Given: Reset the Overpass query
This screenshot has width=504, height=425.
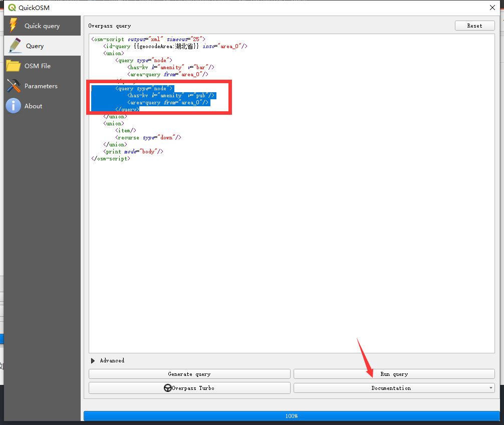Looking at the screenshot, I should (475, 26).
